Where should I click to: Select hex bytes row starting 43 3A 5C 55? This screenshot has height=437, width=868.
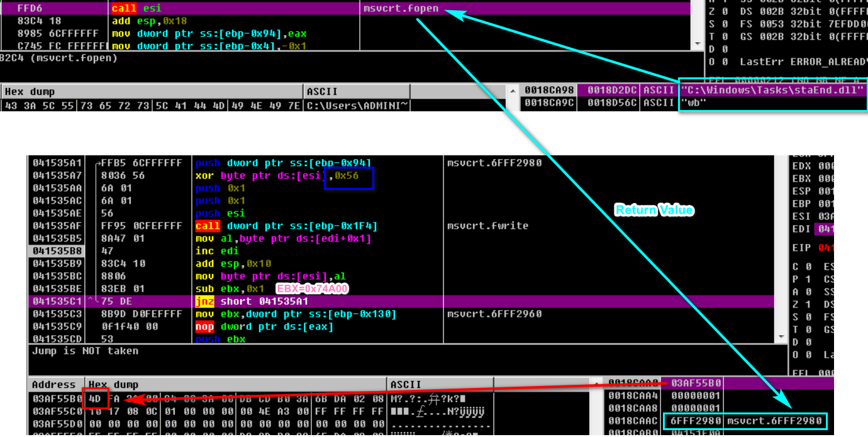(153, 105)
